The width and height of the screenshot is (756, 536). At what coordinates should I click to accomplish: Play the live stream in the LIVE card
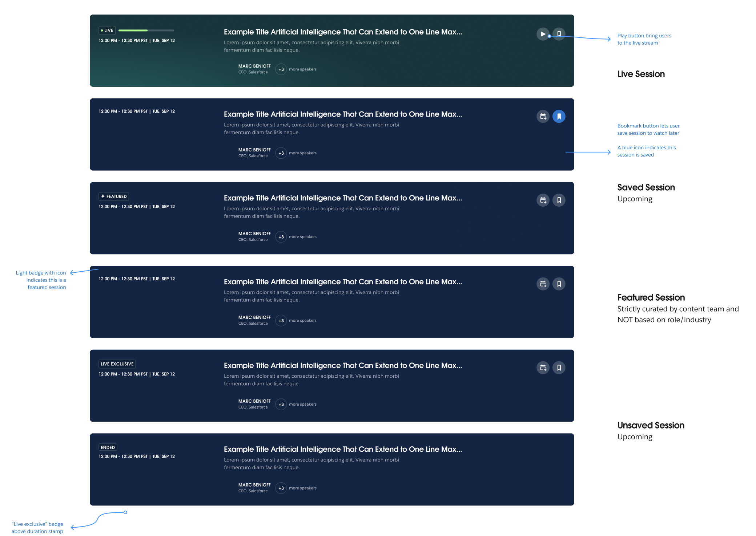click(x=543, y=34)
